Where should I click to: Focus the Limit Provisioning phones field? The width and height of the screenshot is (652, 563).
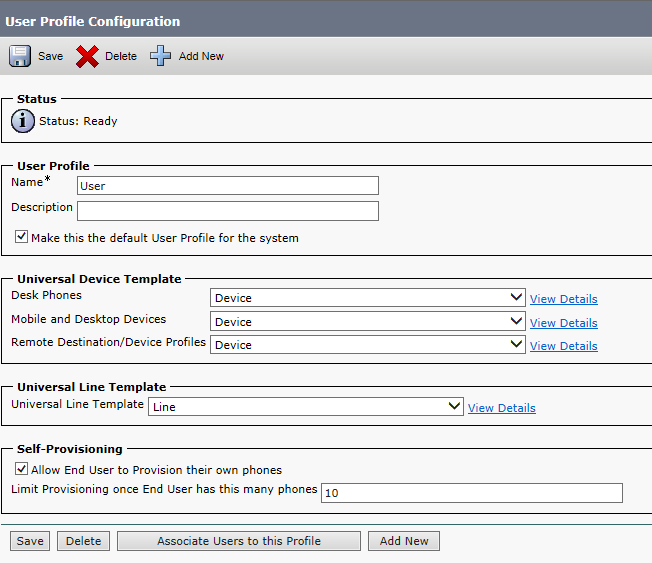[x=472, y=493]
